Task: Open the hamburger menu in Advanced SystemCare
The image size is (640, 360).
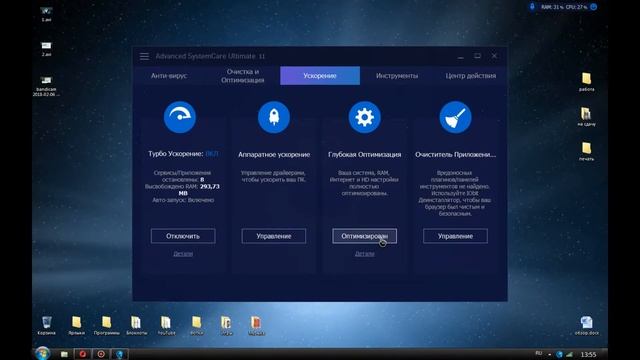Action: click(144, 56)
